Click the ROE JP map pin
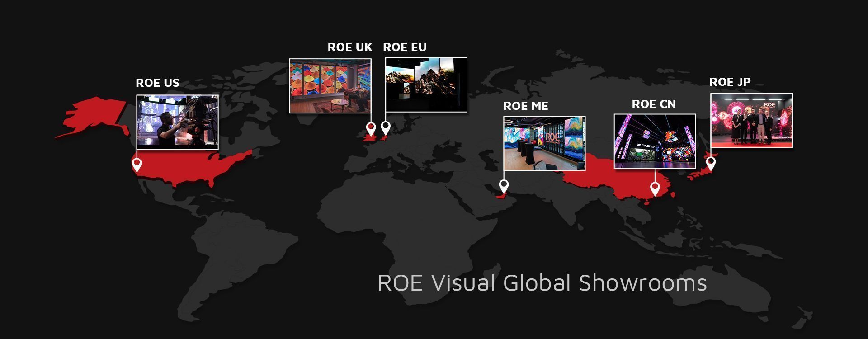 point(711,164)
